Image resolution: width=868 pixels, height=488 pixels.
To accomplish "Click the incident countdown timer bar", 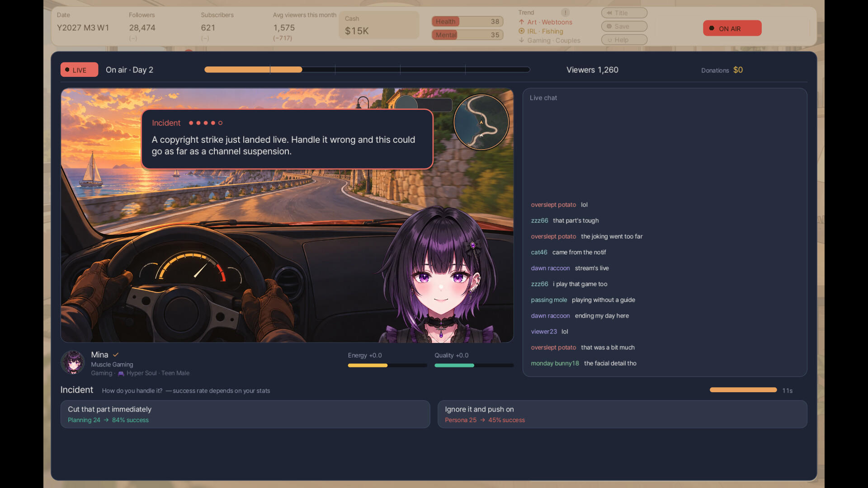I will click(x=743, y=390).
